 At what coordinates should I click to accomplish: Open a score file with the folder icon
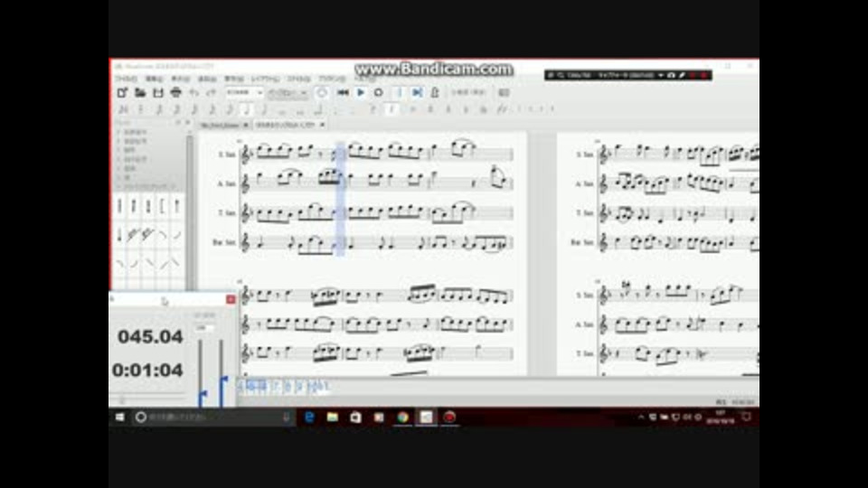tap(140, 93)
